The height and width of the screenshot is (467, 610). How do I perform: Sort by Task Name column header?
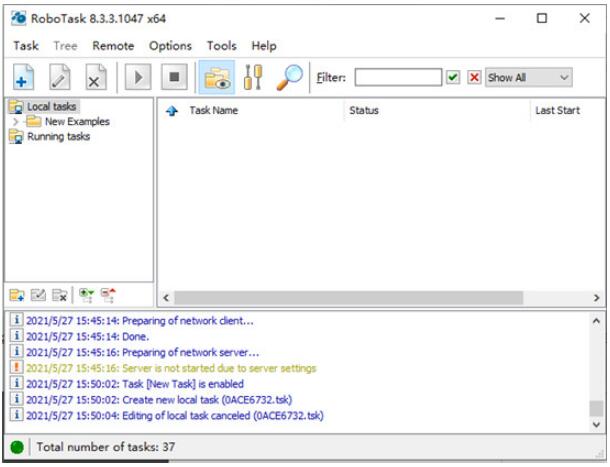click(x=214, y=111)
